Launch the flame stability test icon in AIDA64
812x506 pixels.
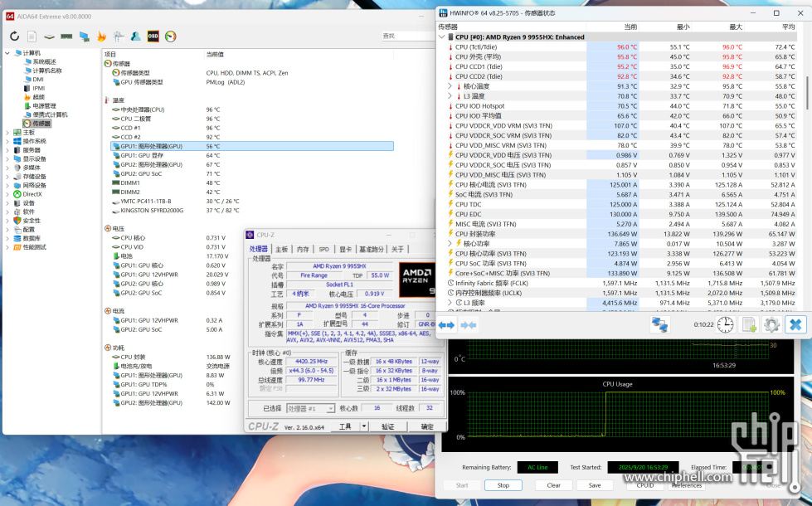click(101, 36)
